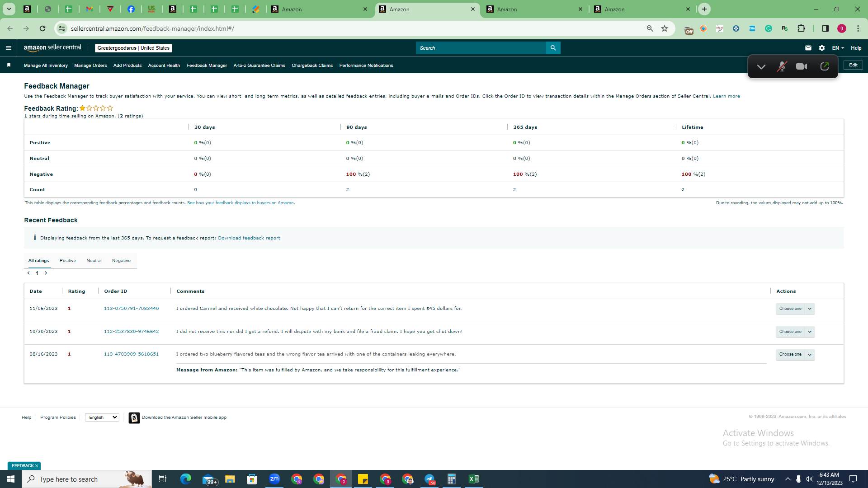868x488 pixels.
Task: Open File Explorer from the taskbar
Action: (x=230, y=479)
